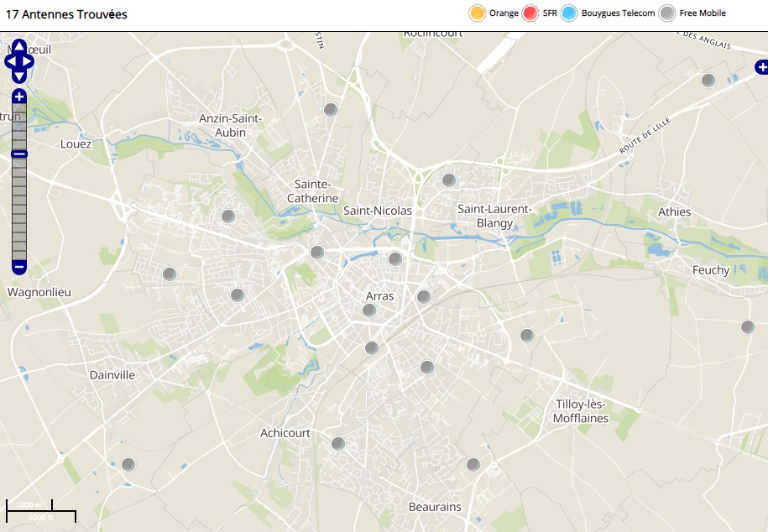768x532 pixels.
Task: Pan the map up with the arrow
Action: click(x=19, y=46)
